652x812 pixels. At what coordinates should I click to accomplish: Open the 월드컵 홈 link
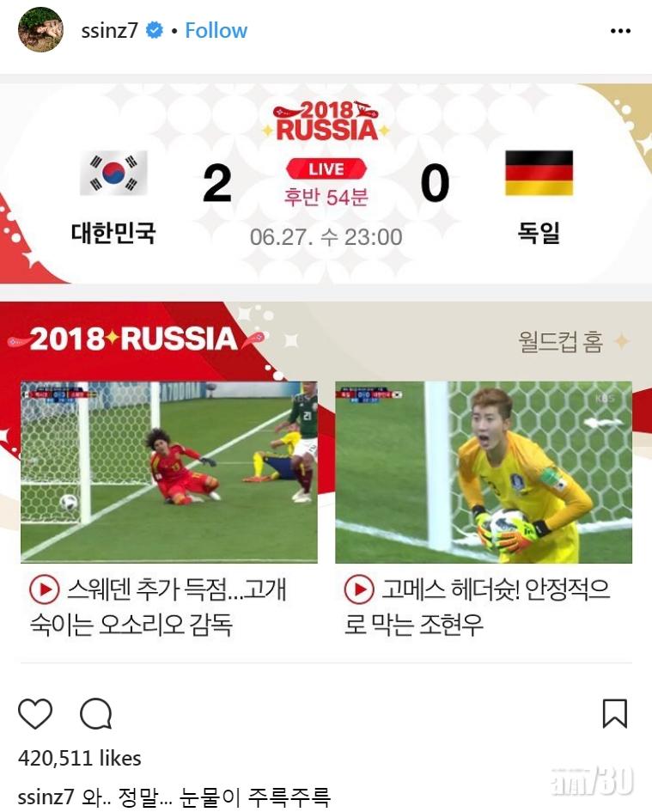pyautogui.click(x=560, y=342)
